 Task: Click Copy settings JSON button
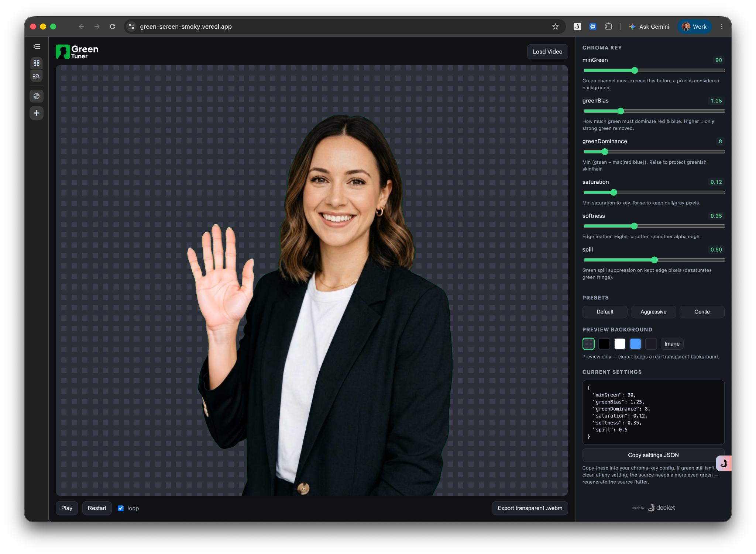coord(653,455)
